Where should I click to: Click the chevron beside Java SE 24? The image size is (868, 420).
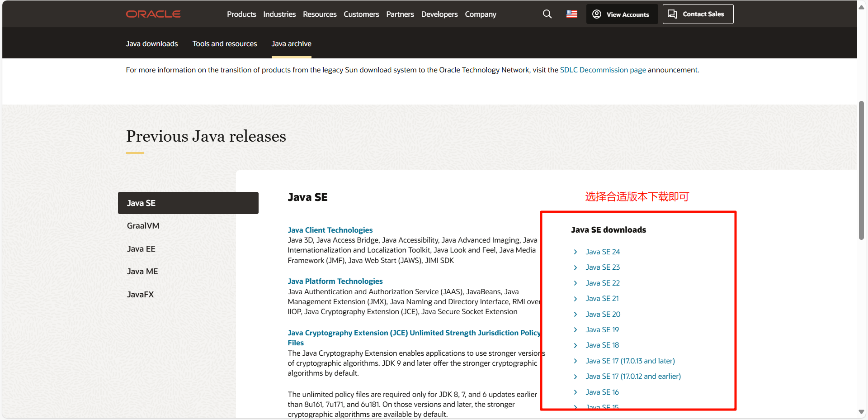pos(576,252)
